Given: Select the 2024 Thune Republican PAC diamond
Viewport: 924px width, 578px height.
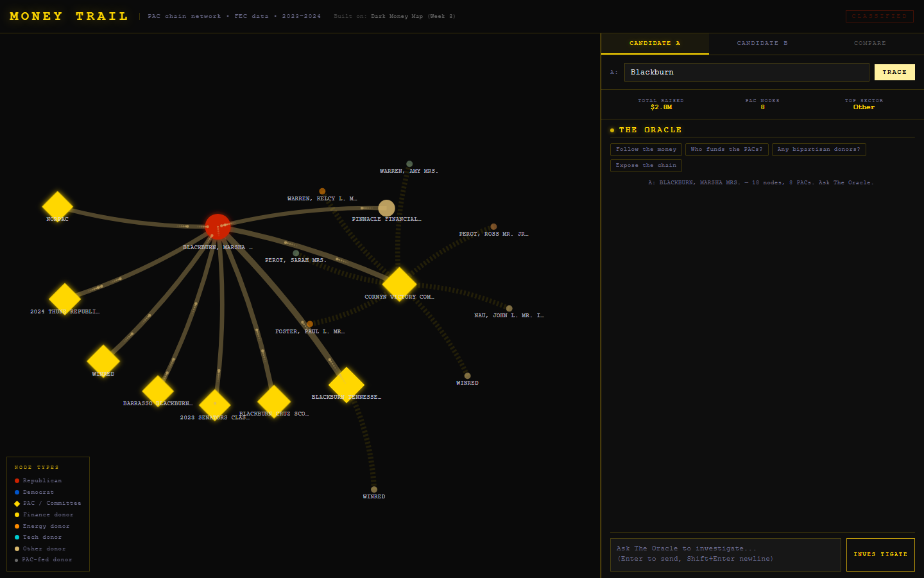Looking at the screenshot, I should click(x=65, y=299).
